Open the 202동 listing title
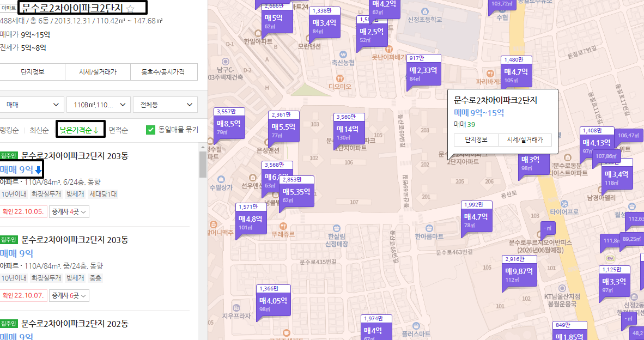This screenshot has width=644, height=340. point(75,324)
